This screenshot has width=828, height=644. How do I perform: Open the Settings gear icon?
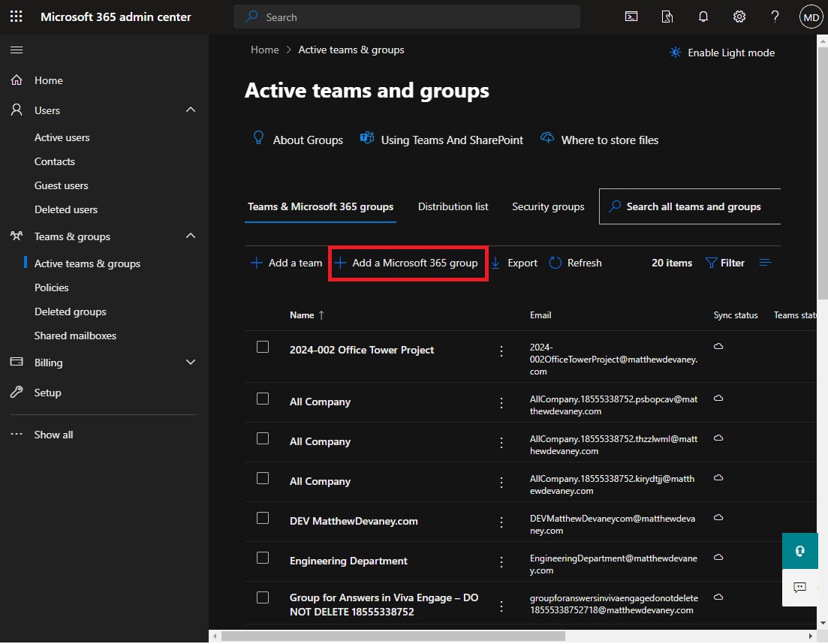pyautogui.click(x=739, y=16)
